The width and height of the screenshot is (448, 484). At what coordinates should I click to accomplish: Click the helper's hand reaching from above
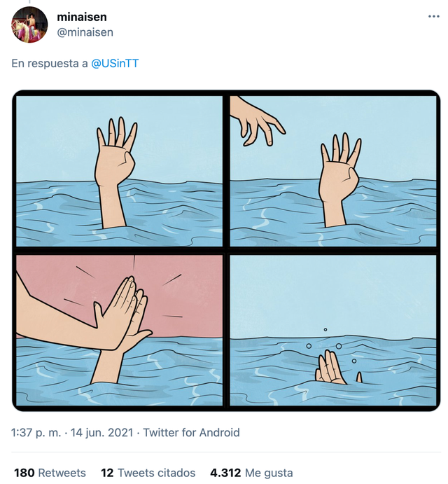click(x=258, y=122)
